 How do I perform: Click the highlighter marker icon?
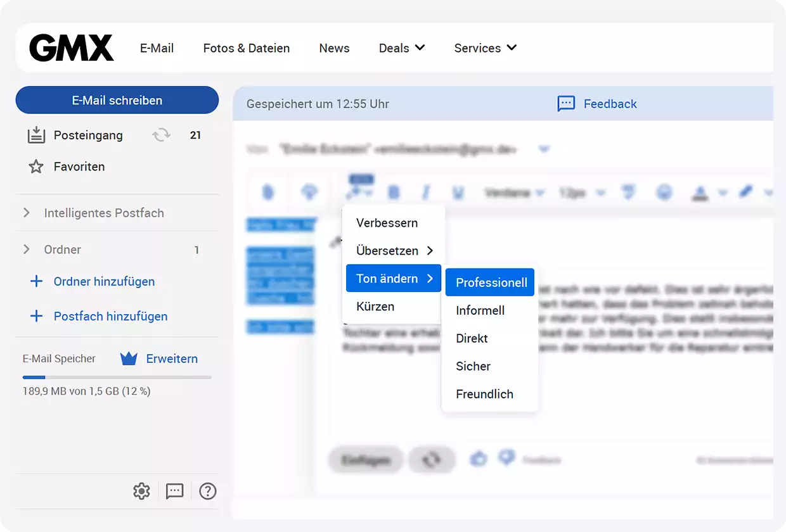coord(746,191)
